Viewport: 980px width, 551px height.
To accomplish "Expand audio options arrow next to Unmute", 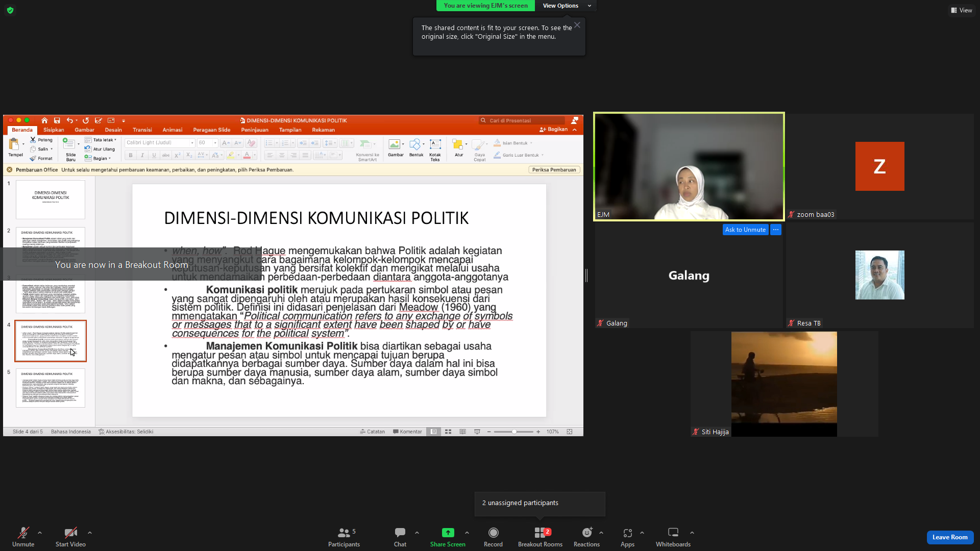I will click(40, 533).
